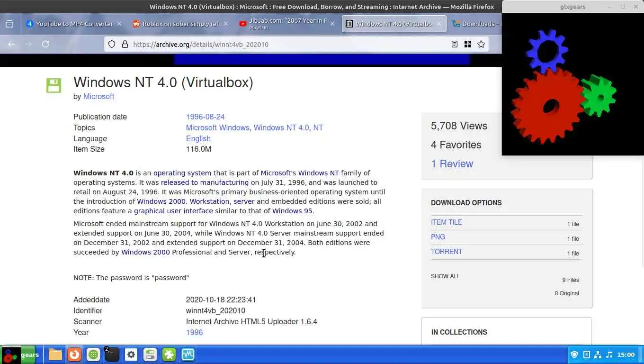Viewport: 644px width, 364px height.
Task: Reload the archive.org page
Action: point(45,44)
